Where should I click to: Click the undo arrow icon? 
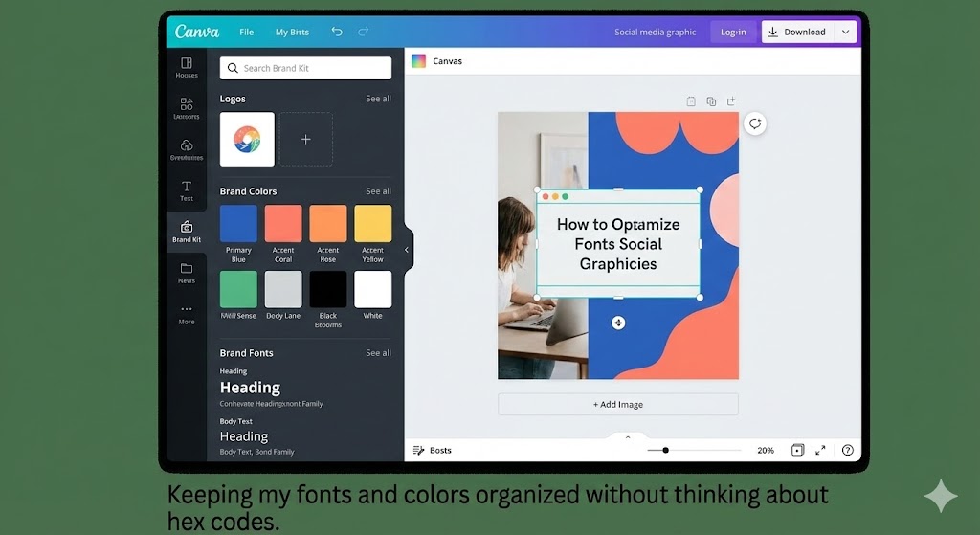click(x=337, y=32)
